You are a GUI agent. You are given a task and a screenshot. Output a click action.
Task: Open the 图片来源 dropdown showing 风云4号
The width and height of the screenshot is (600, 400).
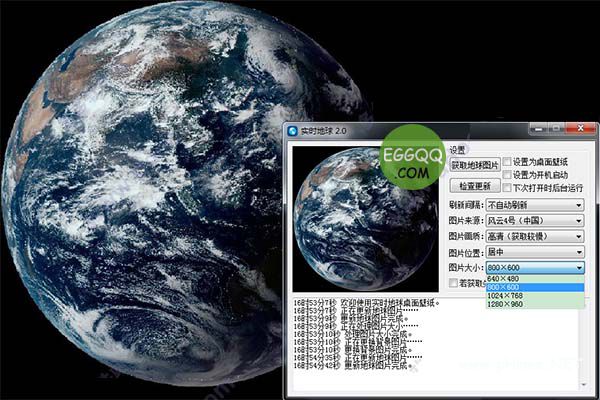[535, 221]
